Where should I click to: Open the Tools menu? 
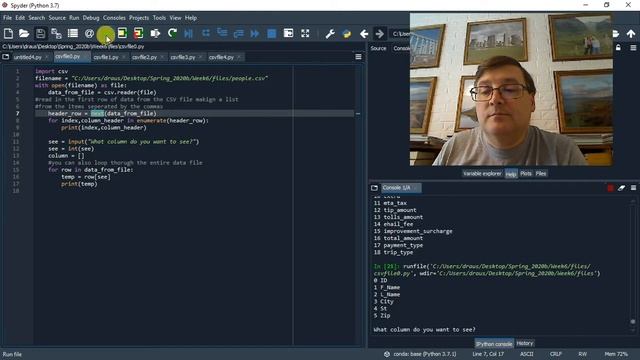coord(159,18)
